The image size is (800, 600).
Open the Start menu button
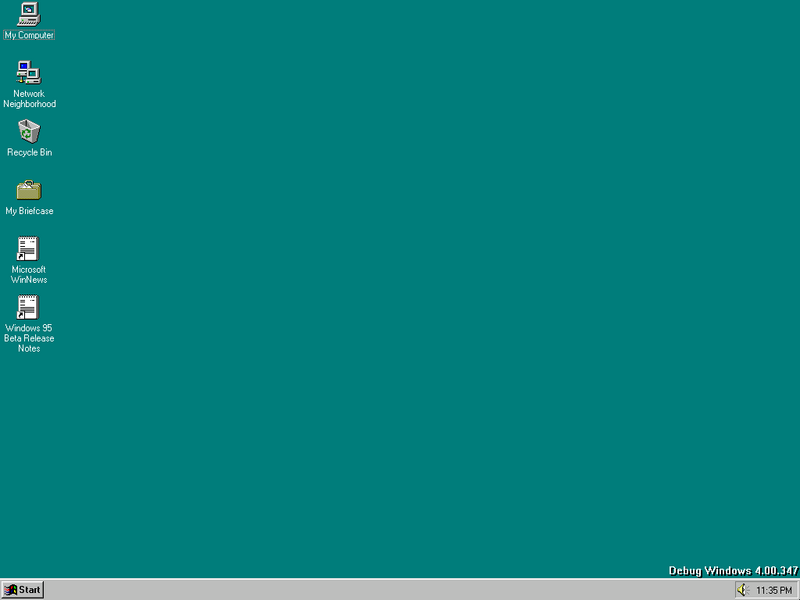(22, 590)
